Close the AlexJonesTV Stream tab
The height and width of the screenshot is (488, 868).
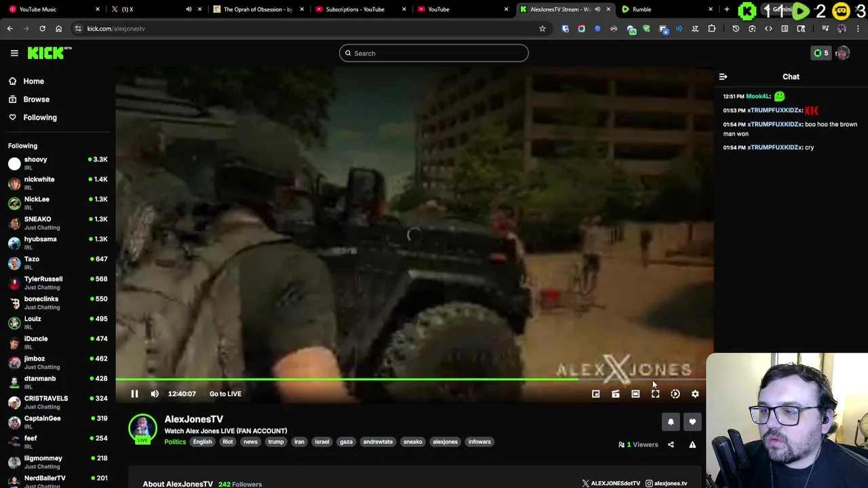[608, 9]
